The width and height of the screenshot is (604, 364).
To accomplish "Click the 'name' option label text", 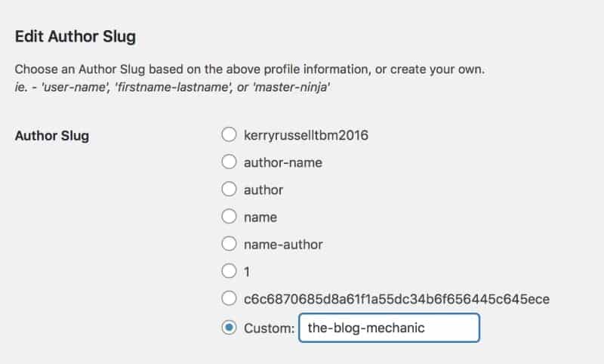I will (260, 217).
